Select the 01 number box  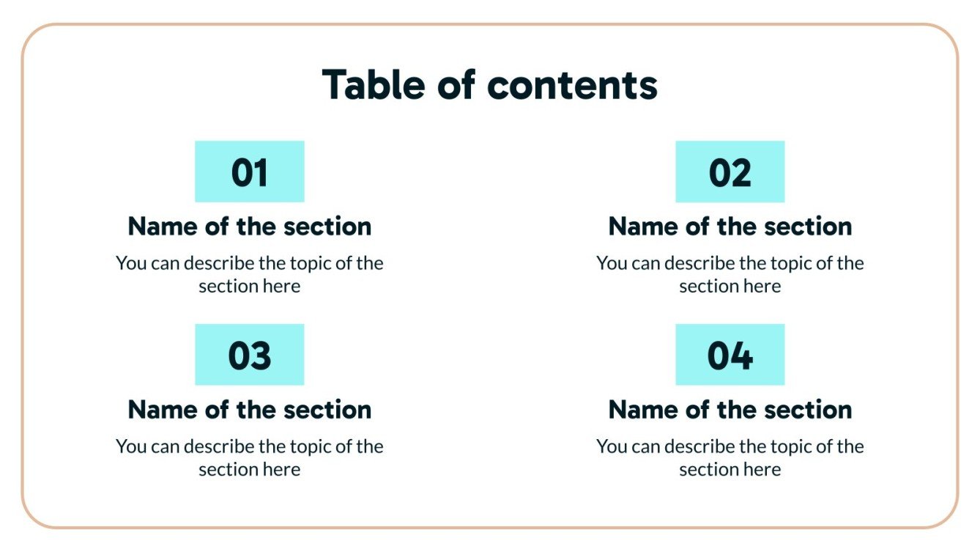(249, 172)
